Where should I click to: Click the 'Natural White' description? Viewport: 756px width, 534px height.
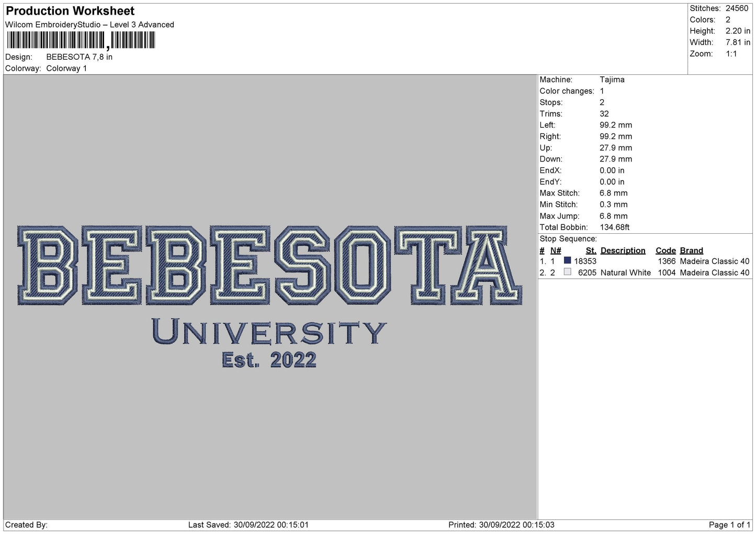625,273
